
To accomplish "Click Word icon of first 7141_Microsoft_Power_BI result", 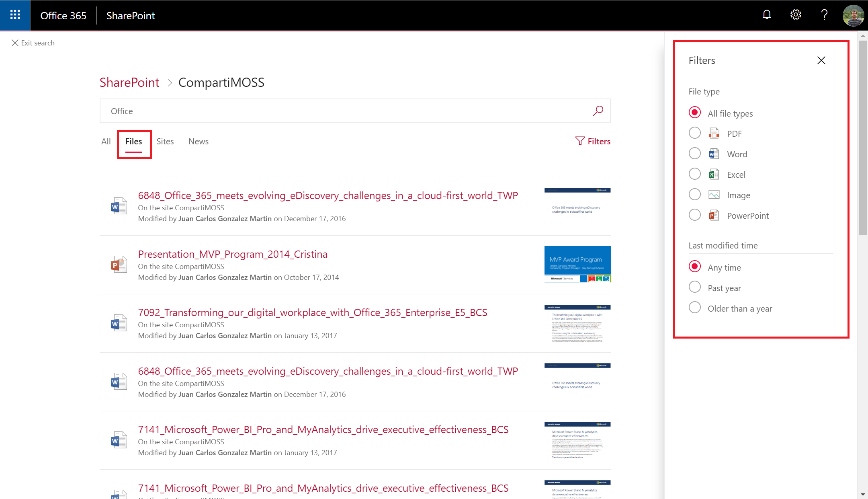I will click(119, 440).
